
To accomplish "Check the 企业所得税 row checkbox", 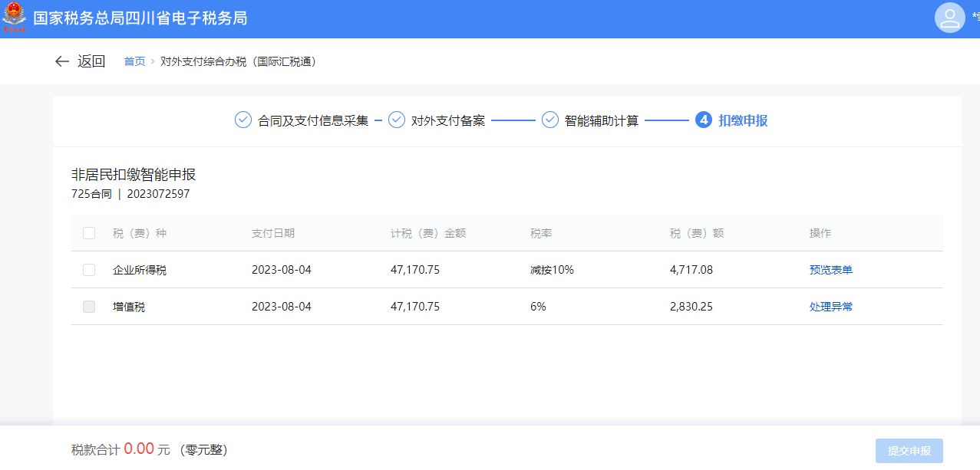I will [89, 270].
